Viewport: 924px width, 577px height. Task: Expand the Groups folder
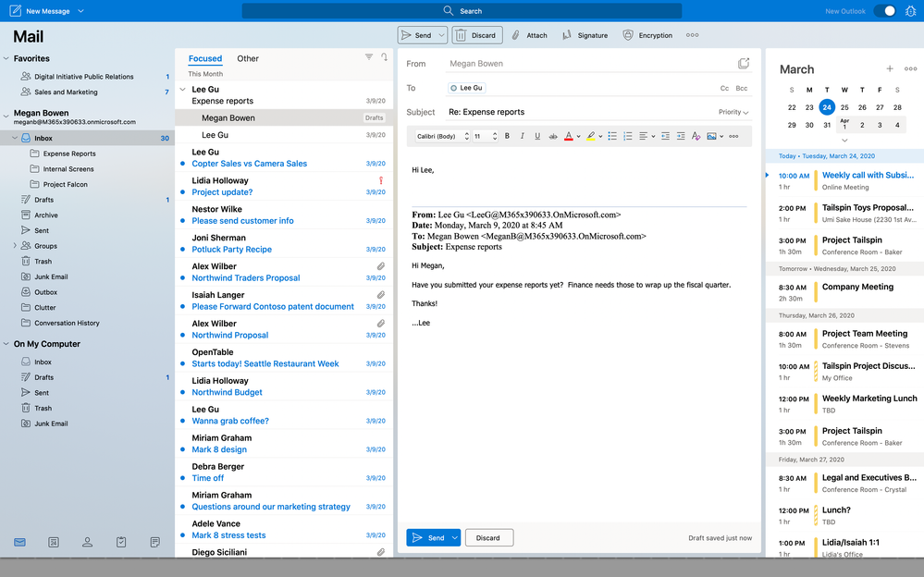pos(15,246)
